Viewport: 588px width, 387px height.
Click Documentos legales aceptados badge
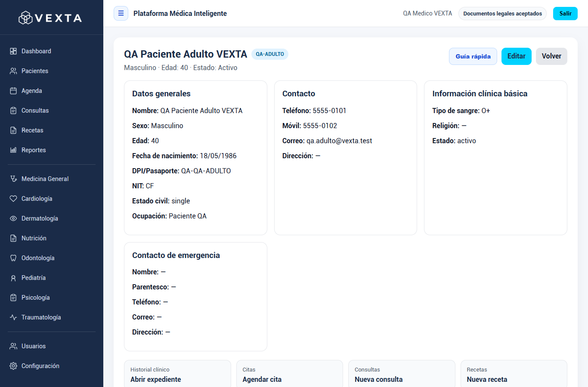tap(503, 13)
